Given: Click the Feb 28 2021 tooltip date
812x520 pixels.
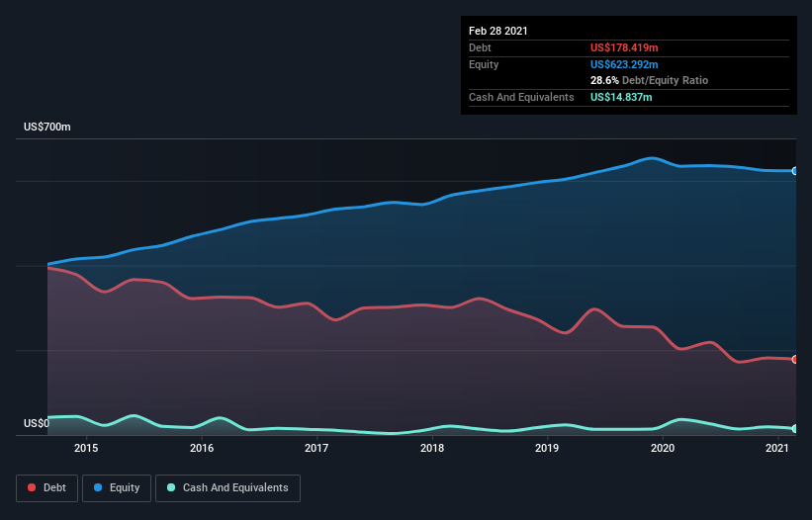Looking at the screenshot, I should (498, 31).
